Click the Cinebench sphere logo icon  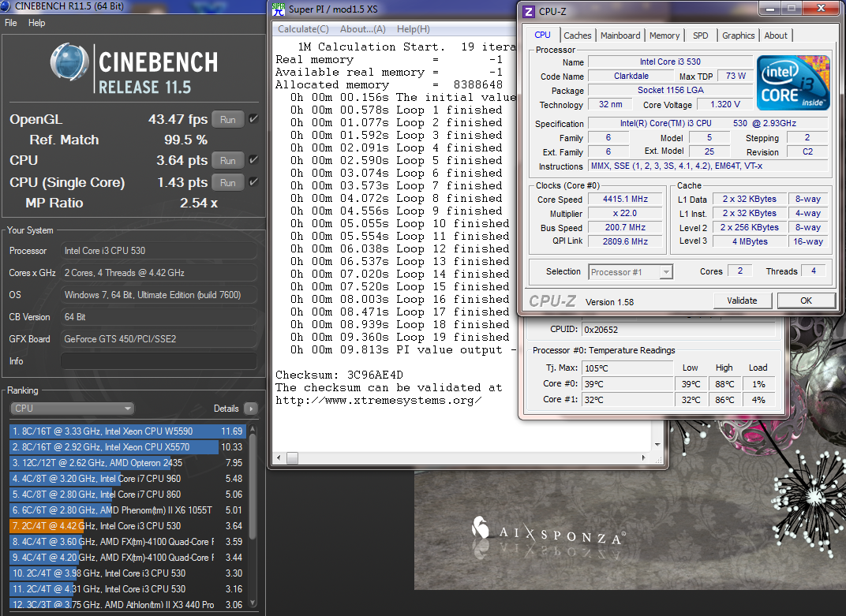click(70, 62)
